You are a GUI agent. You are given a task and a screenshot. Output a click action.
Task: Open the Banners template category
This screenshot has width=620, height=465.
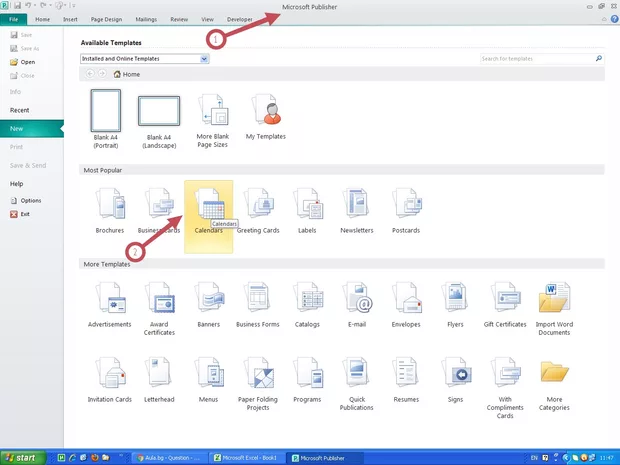[x=209, y=298]
